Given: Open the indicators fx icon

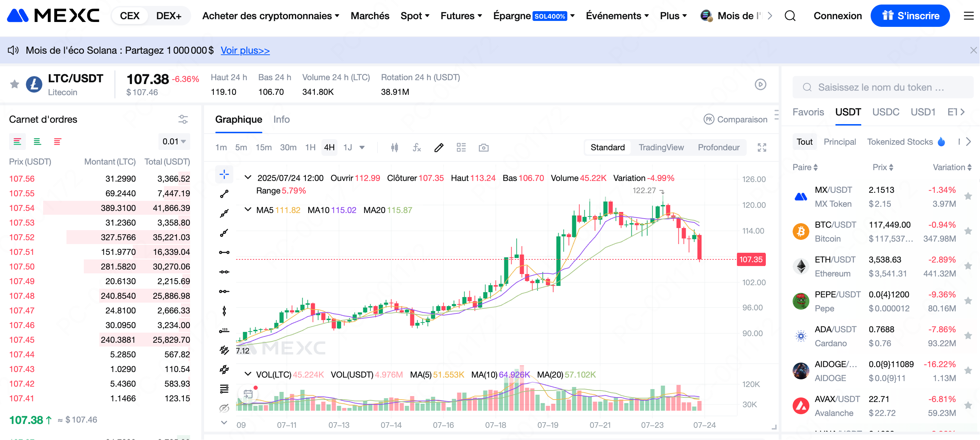Looking at the screenshot, I should pos(417,147).
